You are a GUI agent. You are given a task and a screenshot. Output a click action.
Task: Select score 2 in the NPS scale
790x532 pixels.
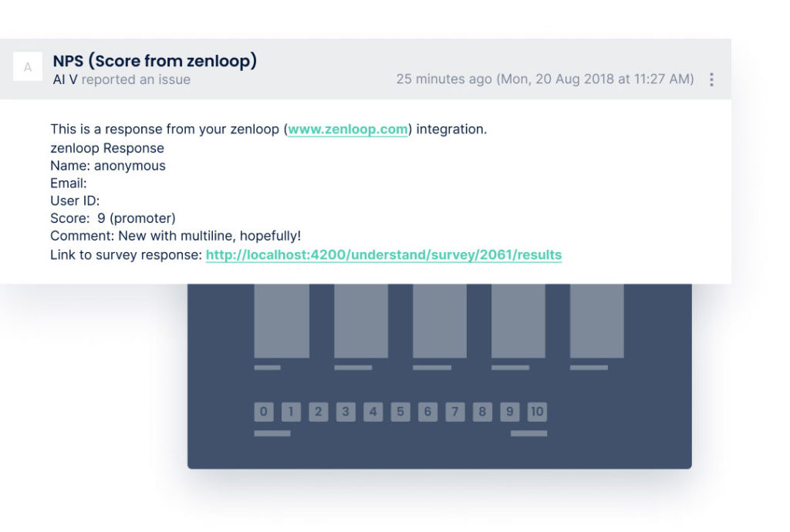pos(319,412)
